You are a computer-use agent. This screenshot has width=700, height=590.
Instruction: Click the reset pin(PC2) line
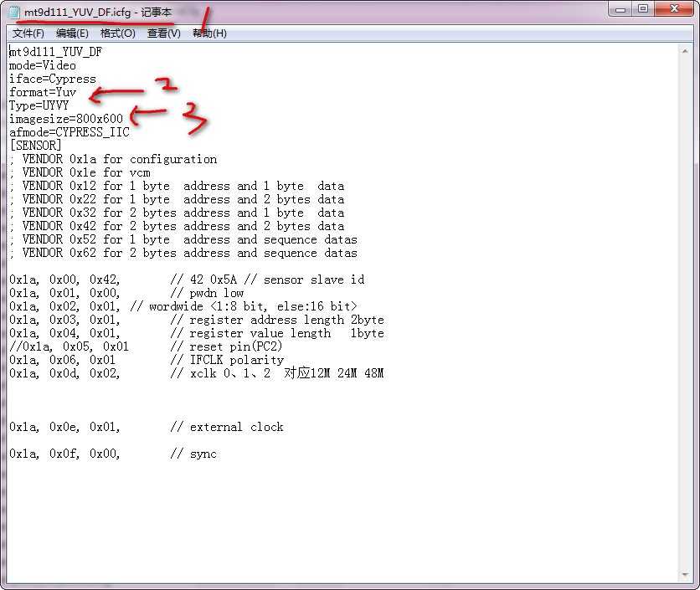coord(146,346)
